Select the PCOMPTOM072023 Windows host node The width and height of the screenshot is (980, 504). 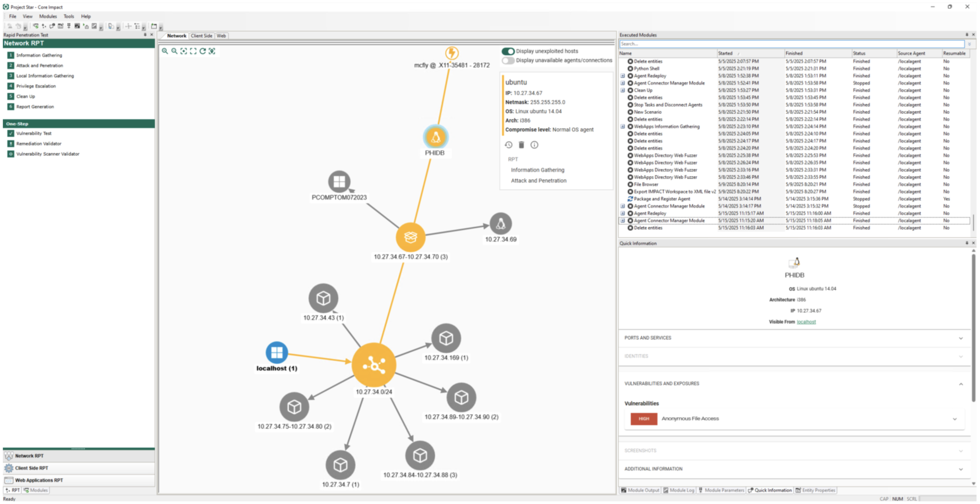tap(339, 182)
